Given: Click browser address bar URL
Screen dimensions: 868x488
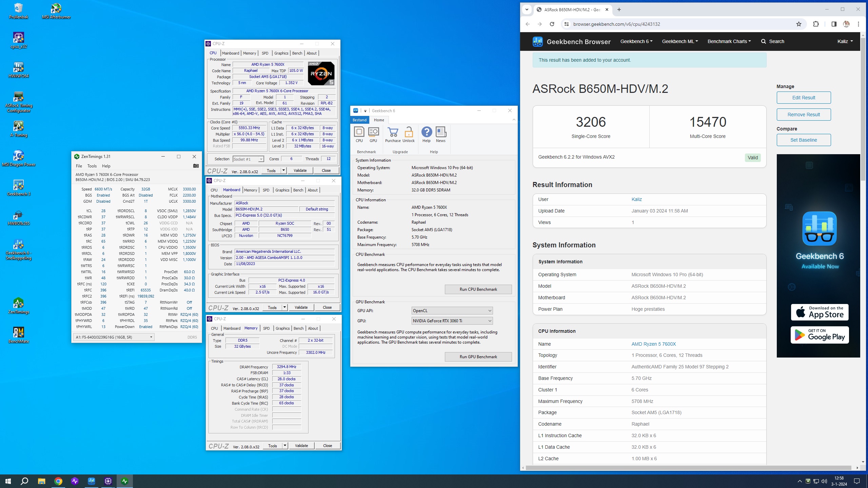Looking at the screenshot, I should pyautogui.click(x=616, y=24).
